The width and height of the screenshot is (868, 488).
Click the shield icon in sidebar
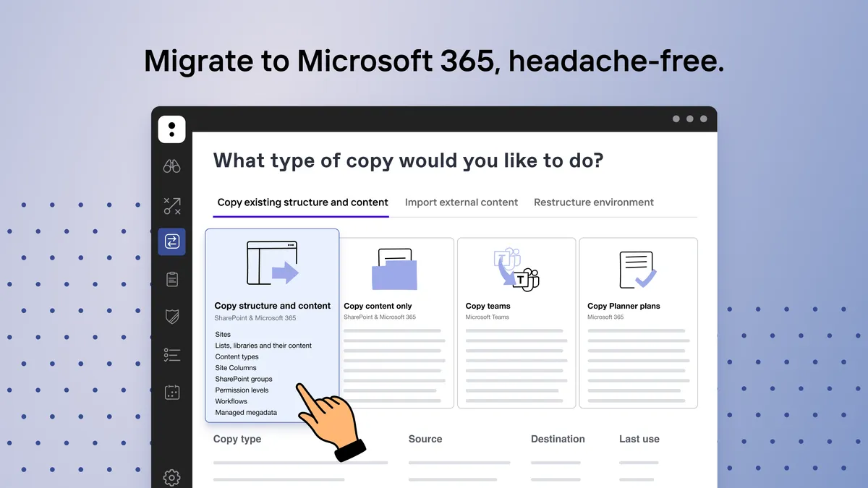click(x=171, y=317)
